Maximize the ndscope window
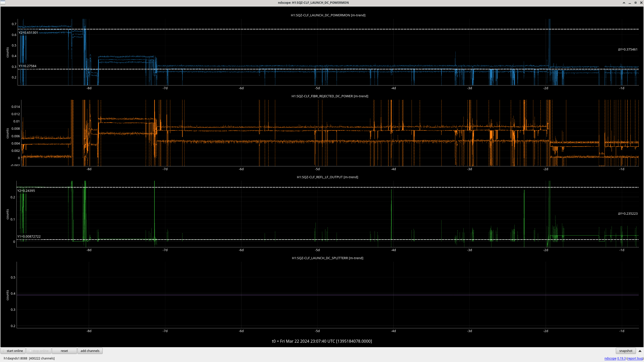The width and height of the screenshot is (644, 362). click(x=635, y=3)
